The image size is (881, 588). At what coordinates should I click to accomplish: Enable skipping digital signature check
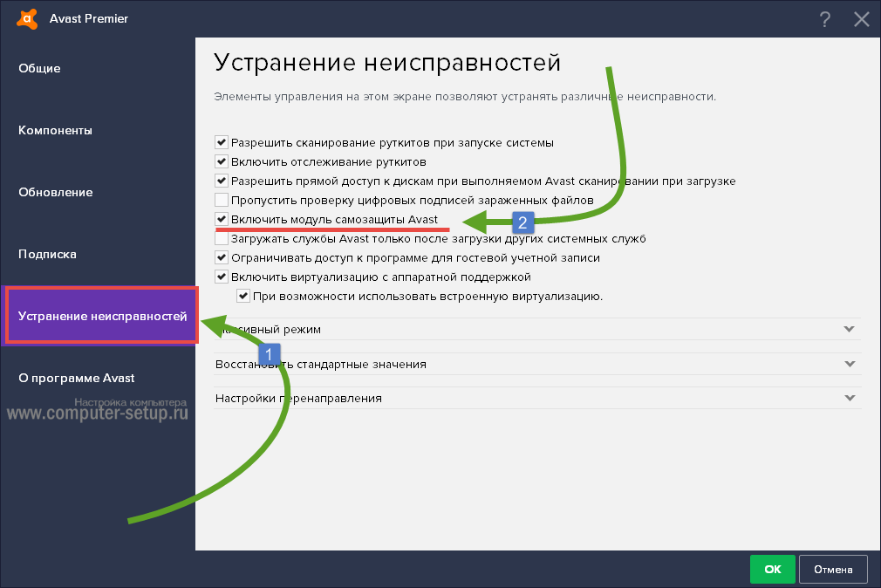pyautogui.click(x=222, y=200)
